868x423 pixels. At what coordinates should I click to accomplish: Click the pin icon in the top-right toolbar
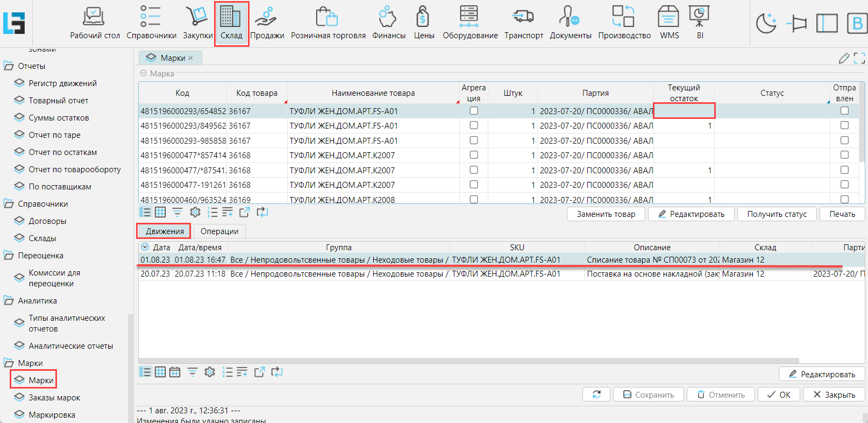796,24
